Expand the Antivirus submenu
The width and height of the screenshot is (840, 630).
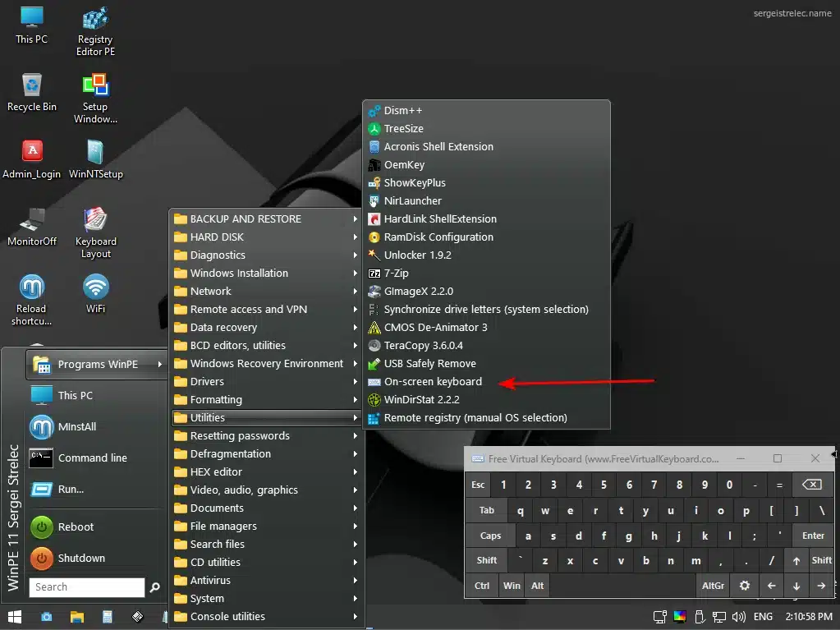coord(266,580)
